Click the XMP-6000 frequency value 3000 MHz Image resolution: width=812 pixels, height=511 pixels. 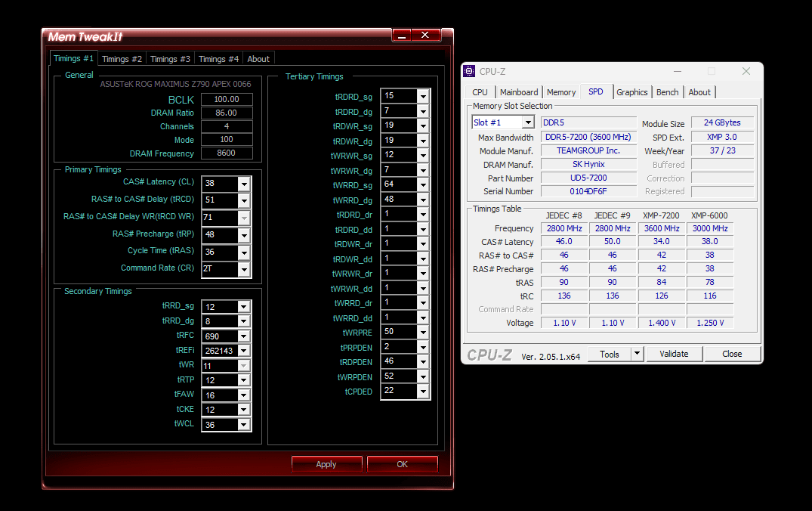pos(710,228)
